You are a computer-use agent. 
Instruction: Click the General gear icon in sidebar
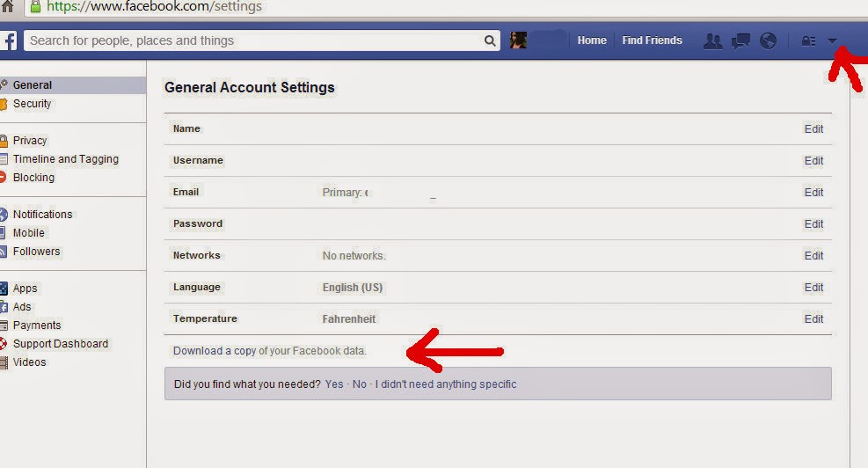(x=4, y=84)
